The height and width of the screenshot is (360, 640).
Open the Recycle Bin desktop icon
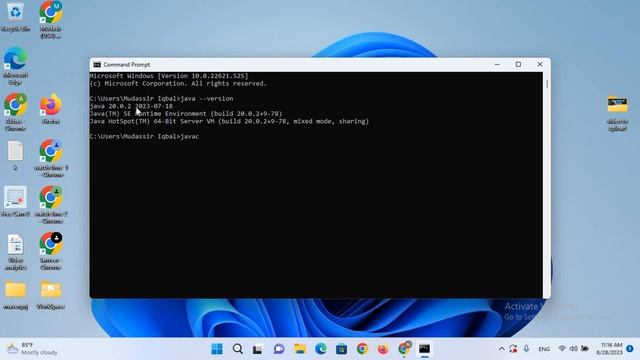click(x=16, y=16)
